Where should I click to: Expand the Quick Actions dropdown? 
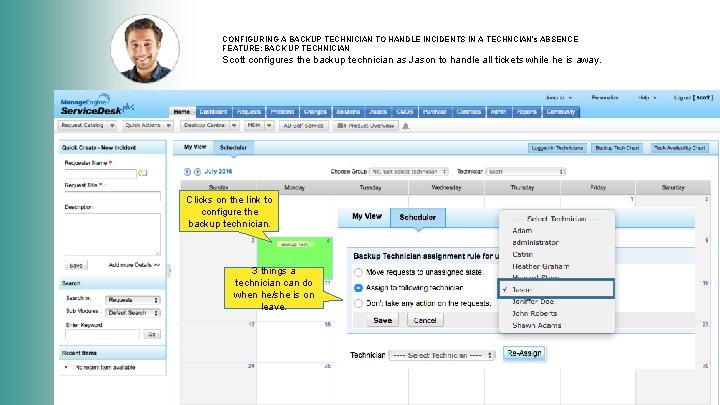[x=169, y=125]
